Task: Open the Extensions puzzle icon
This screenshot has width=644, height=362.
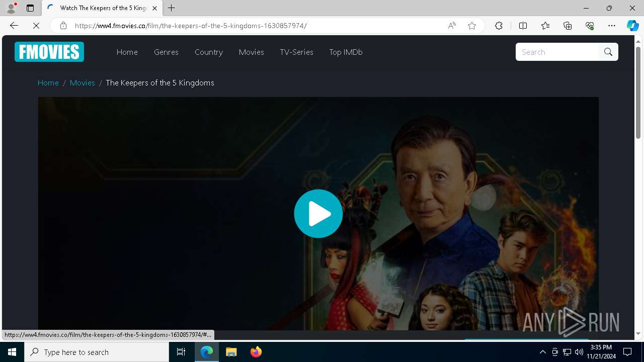Action: 499,26
